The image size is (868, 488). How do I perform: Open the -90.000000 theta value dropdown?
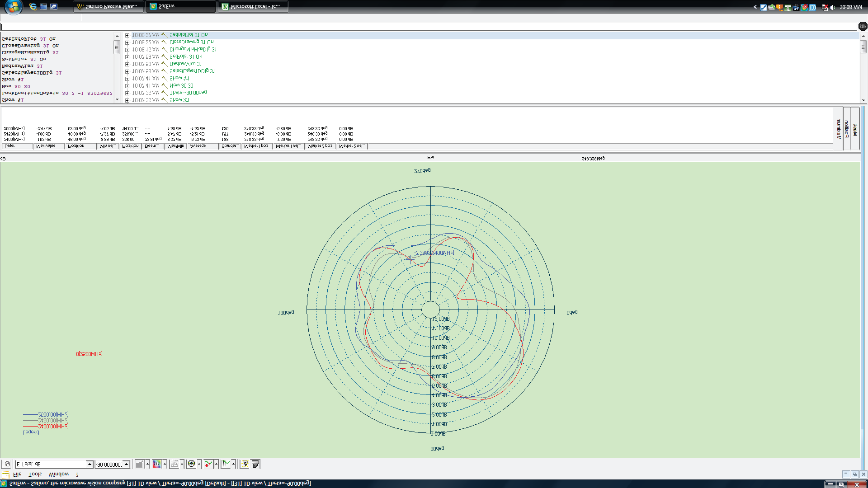pos(127,465)
